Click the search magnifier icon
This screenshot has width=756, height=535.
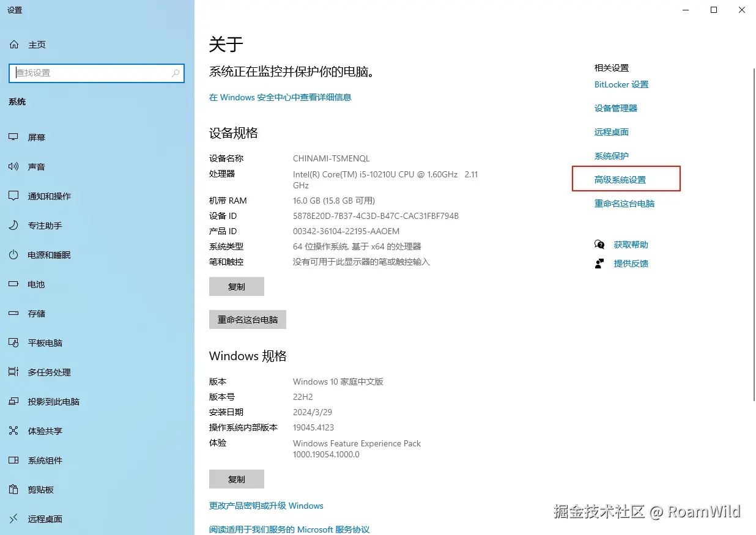[x=176, y=73]
